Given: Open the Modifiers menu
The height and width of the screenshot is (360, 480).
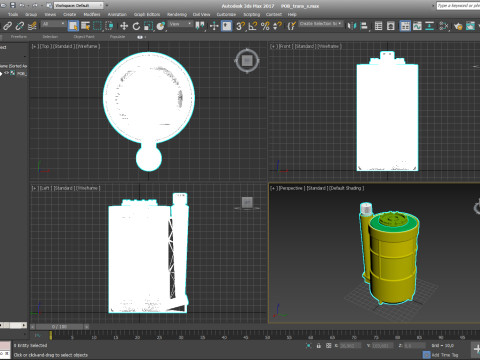Looking at the screenshot, I should pyautogui.click(x=92, y=14).
